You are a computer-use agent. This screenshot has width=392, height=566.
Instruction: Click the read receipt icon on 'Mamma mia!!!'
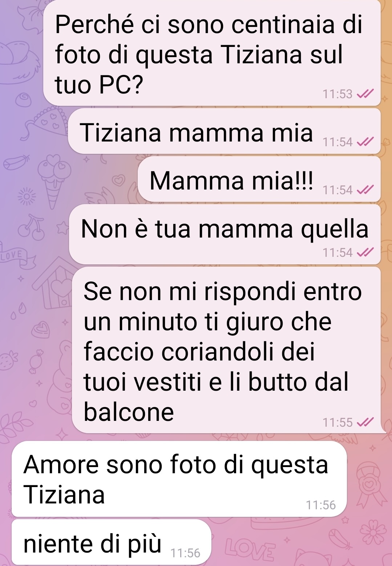[365, 190]
